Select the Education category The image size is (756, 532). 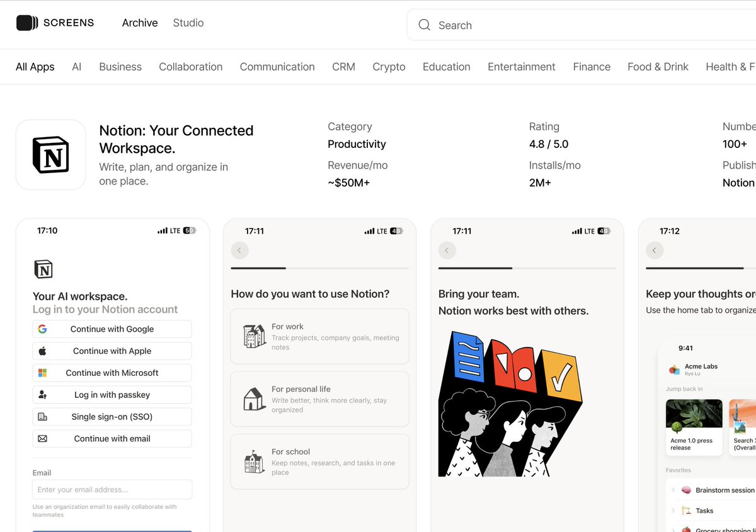click(447, 67)
